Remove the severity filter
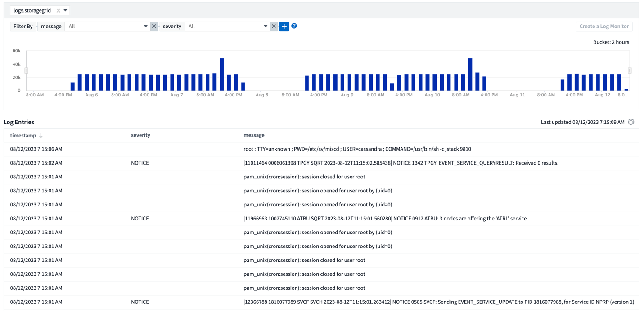Screen dimensions: 644x311 [x=274, y=27]
